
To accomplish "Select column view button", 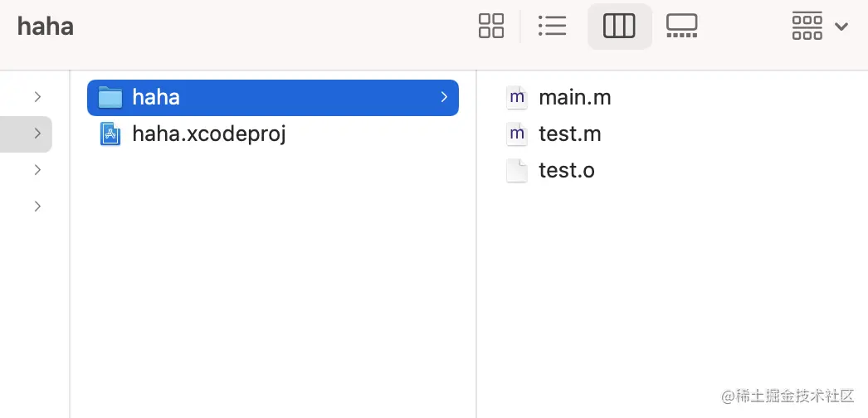I will point(619,27).
